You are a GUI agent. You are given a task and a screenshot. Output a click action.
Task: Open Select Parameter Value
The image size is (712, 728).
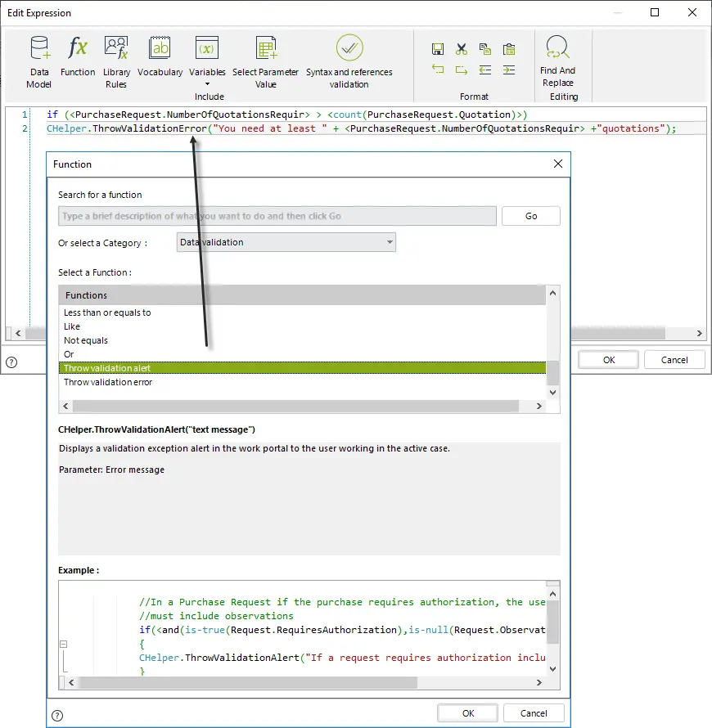(x=266, y=62)
